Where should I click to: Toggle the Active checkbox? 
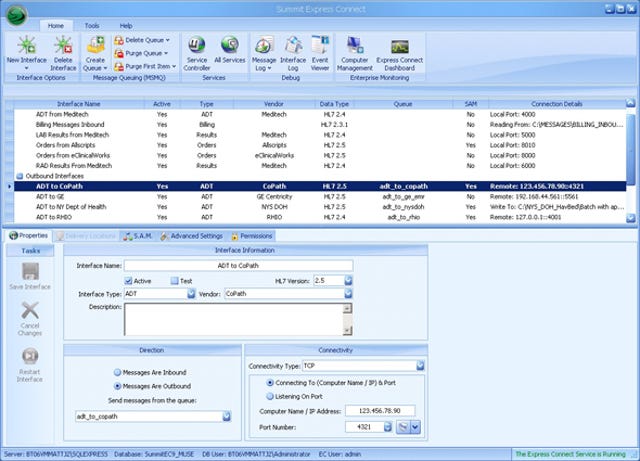coord(128,281)
